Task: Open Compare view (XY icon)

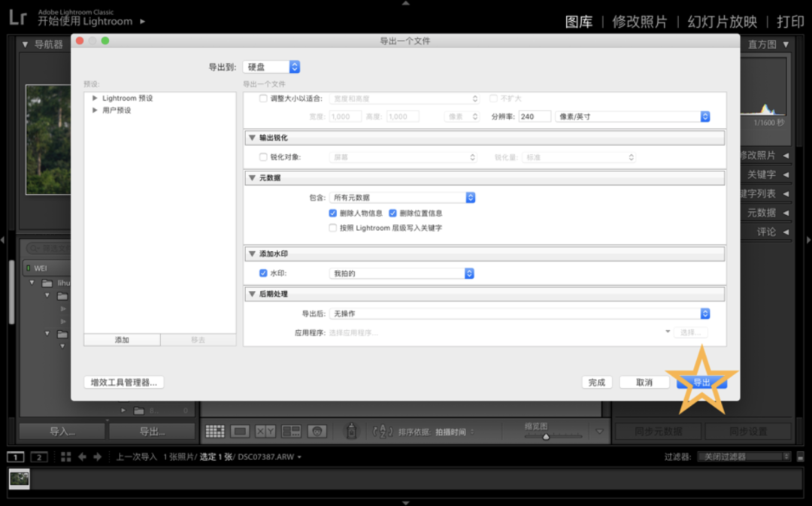Action: [x=265, y=432]
